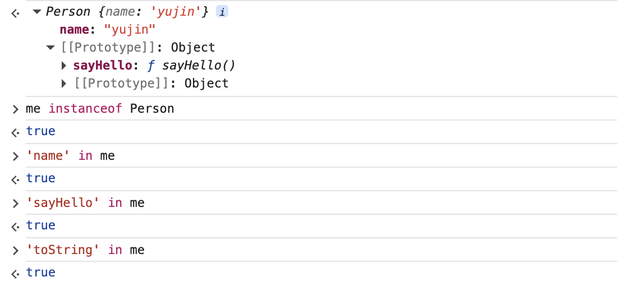Expand the nested [[Prototype]] Object node
Image resolution: width=644 pixels, height=286 pixels.
click(x=65, y=84)
